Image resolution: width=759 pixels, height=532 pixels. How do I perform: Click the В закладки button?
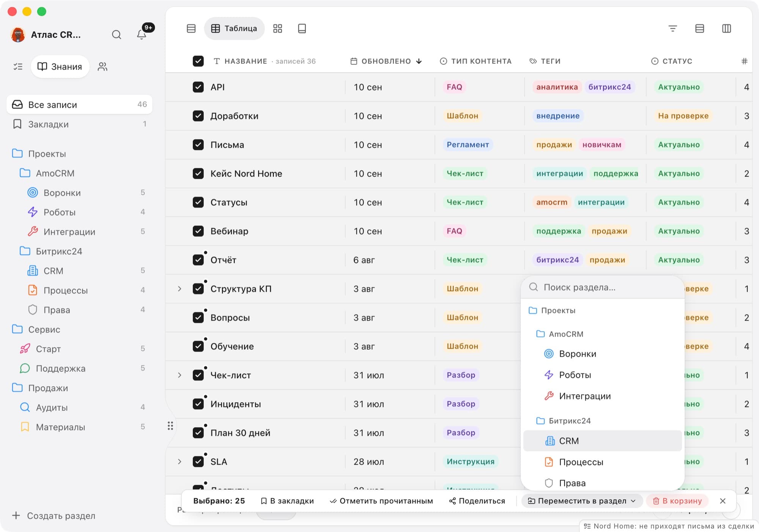tap(287, 501)
